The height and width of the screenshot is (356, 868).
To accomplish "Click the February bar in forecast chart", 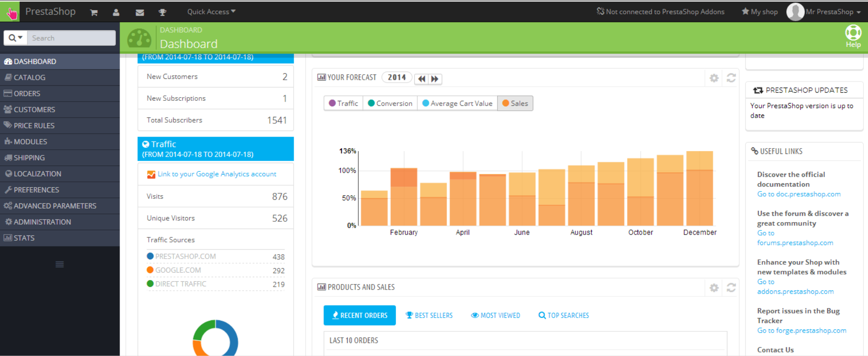I will pyautogui.click(x=404, y=197).
